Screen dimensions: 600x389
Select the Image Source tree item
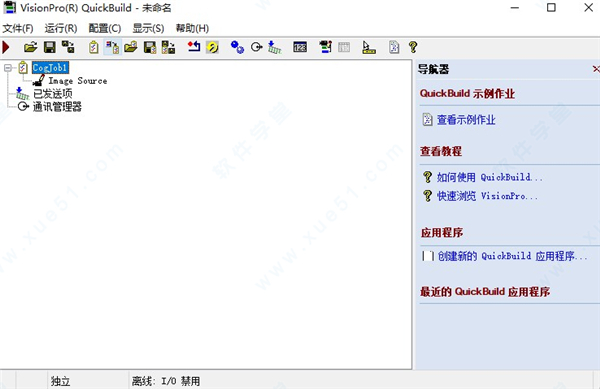tap(78, 81)
